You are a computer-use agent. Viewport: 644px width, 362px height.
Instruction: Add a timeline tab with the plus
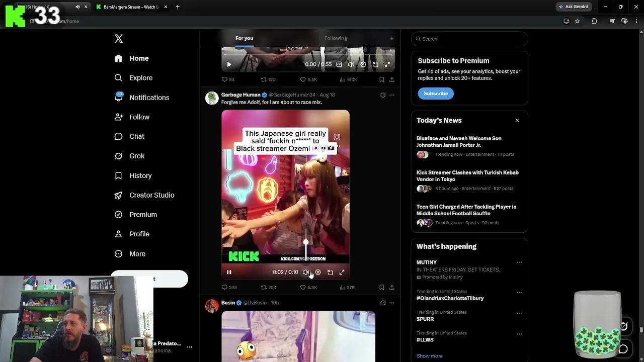(392, 38)
